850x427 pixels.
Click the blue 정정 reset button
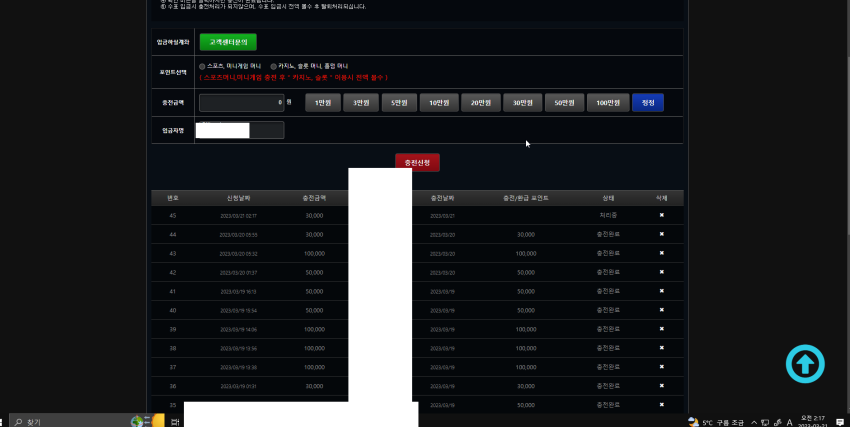coord(648,102)
